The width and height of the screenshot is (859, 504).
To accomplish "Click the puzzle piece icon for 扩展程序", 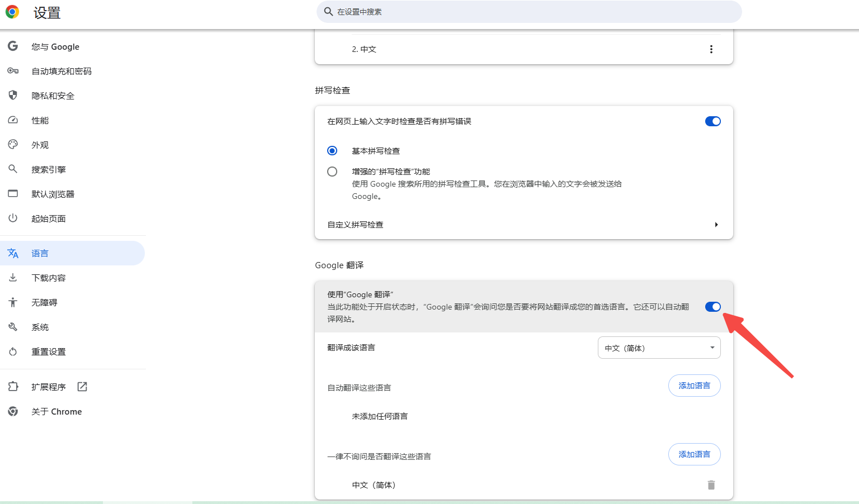I will [13, 387].
